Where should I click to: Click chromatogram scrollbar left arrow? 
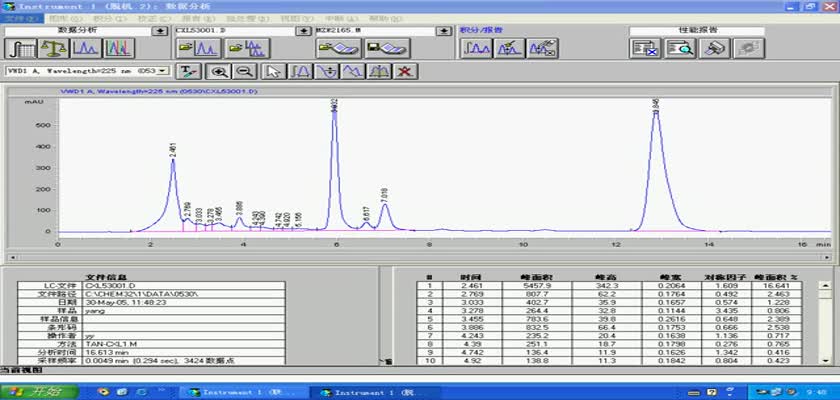click(11, 258)
